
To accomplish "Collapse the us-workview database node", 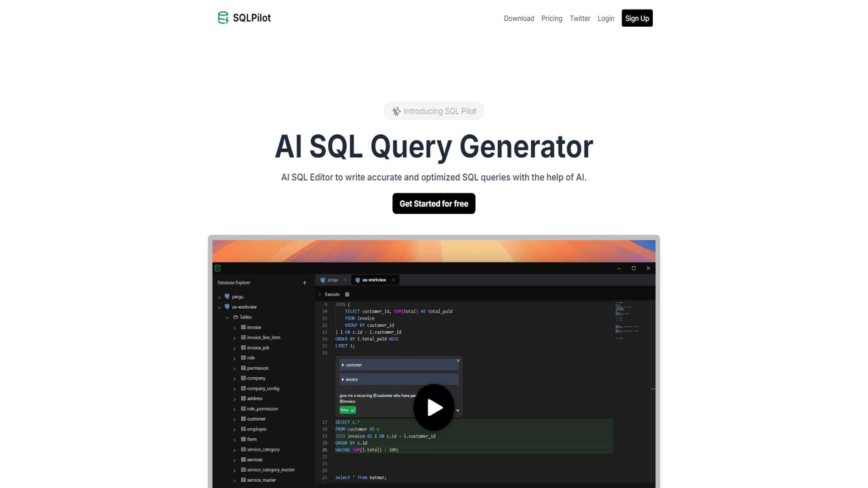I will coord(219,307).
